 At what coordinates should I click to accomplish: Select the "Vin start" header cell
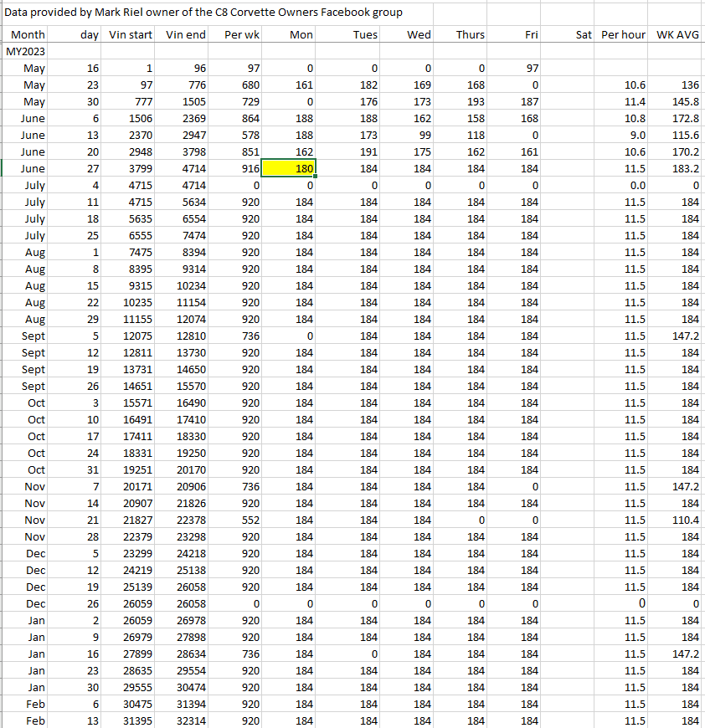click(x=131, y=35)
